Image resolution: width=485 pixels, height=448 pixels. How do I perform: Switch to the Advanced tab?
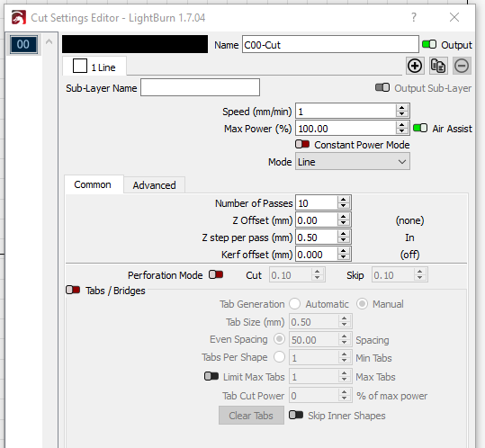[x=155, y=185]
